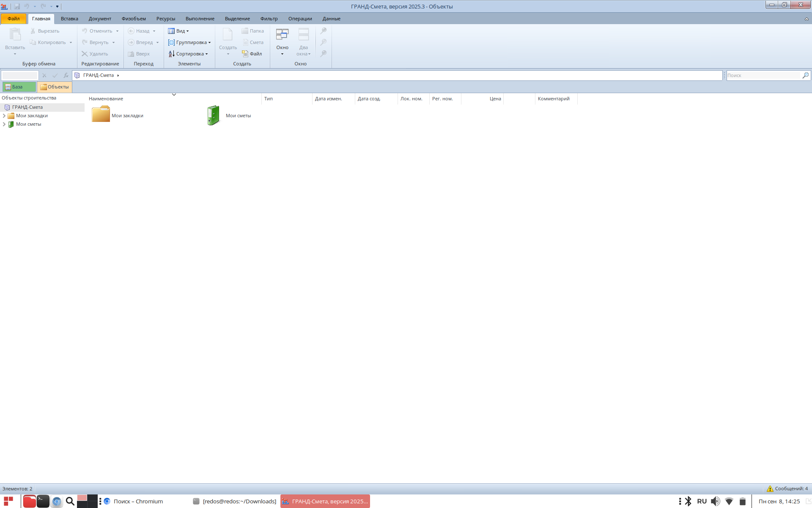Viewport: 812px width, 508px height.
Task: Expand the Мои сметы tree node
Action: 4,124
